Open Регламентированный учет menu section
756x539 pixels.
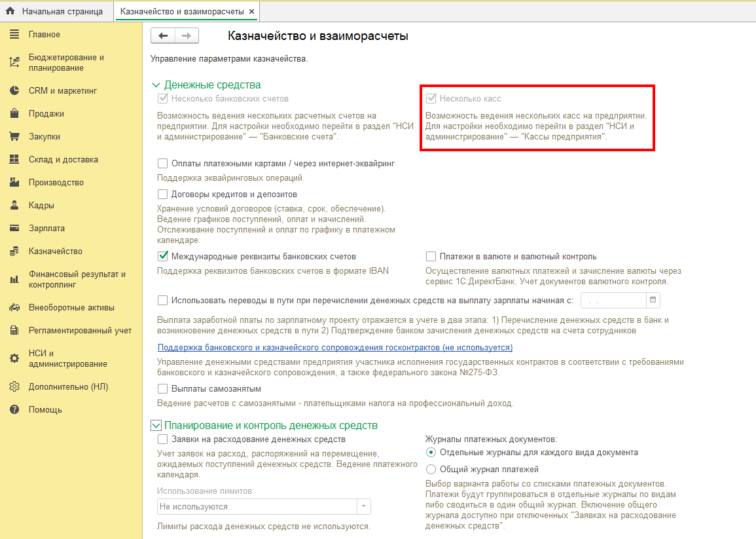point(80,331)
